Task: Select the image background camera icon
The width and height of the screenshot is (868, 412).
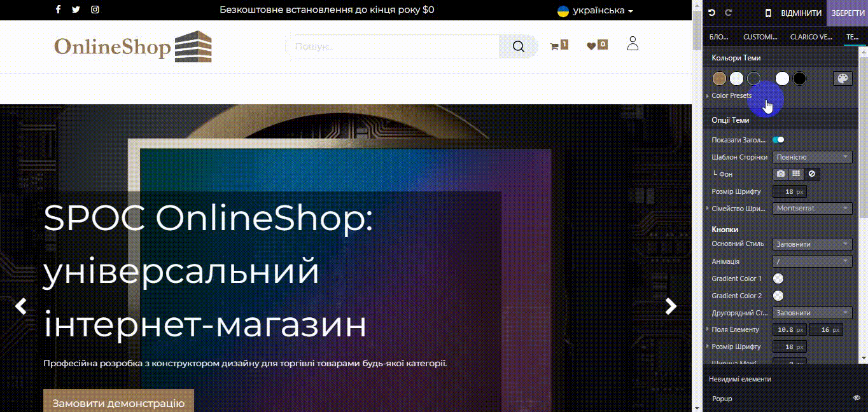Action: click(780, 174)
